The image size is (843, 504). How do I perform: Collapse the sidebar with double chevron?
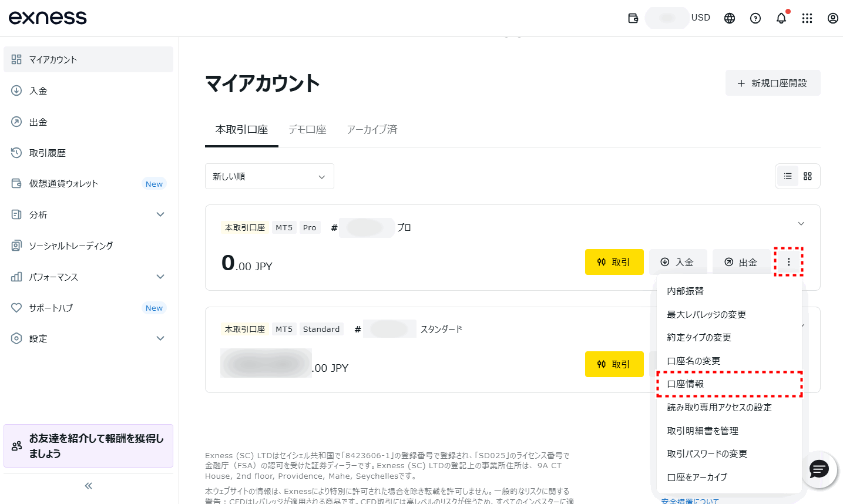click(89, 486)
